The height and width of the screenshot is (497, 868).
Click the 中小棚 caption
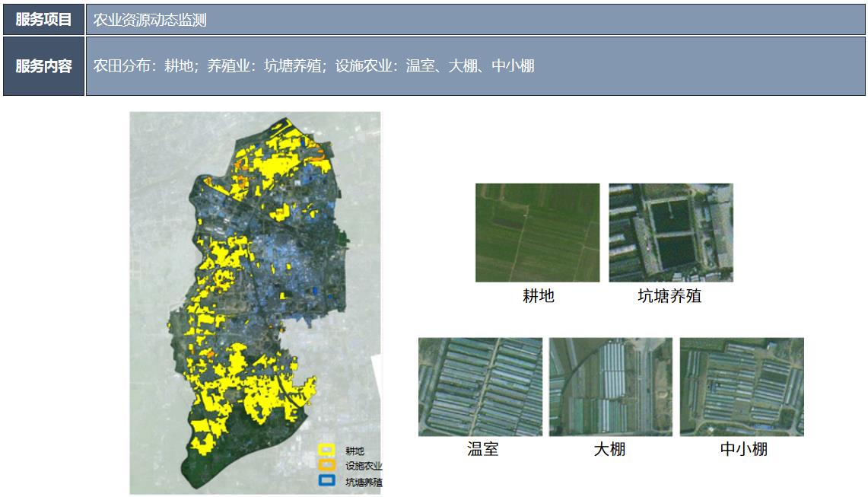(x=743, y=449)
